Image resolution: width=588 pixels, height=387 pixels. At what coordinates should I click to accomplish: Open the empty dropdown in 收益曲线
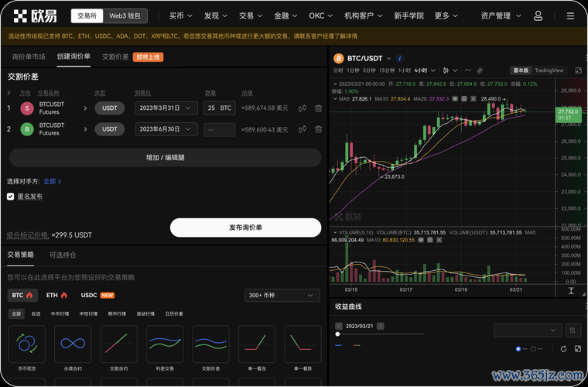pos(528,330)
